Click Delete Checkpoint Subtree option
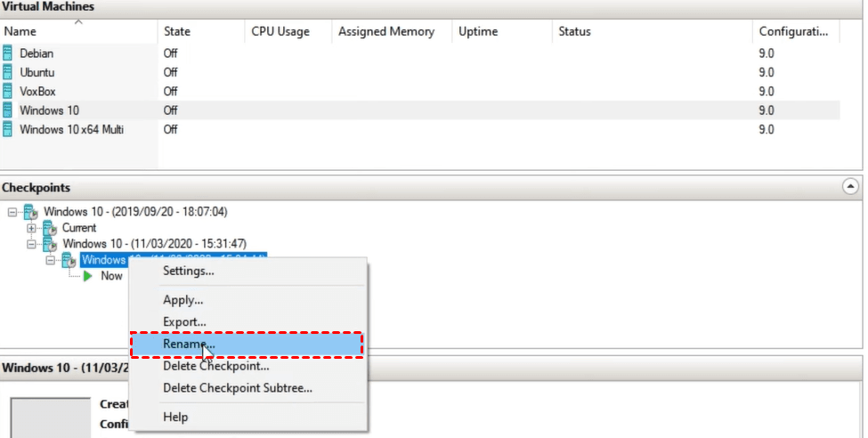868x438 pixels. click(x=237, y=388)
